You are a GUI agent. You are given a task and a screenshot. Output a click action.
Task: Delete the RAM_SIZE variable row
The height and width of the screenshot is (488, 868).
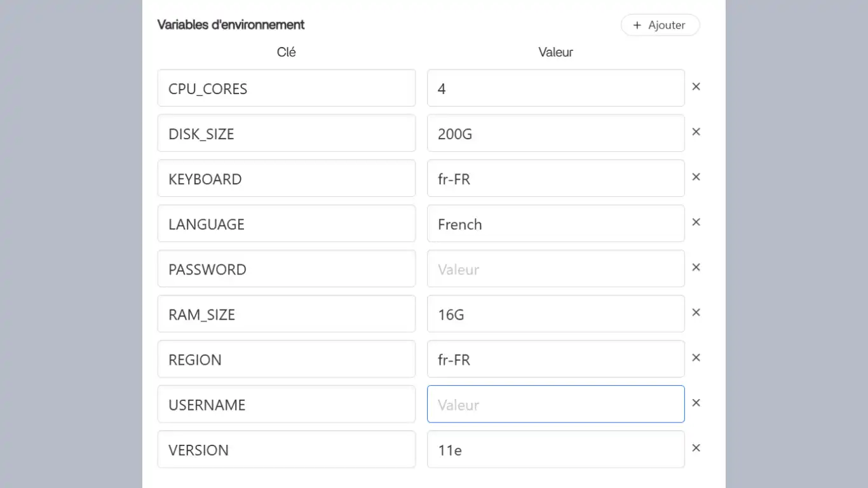tap(696, 312)
